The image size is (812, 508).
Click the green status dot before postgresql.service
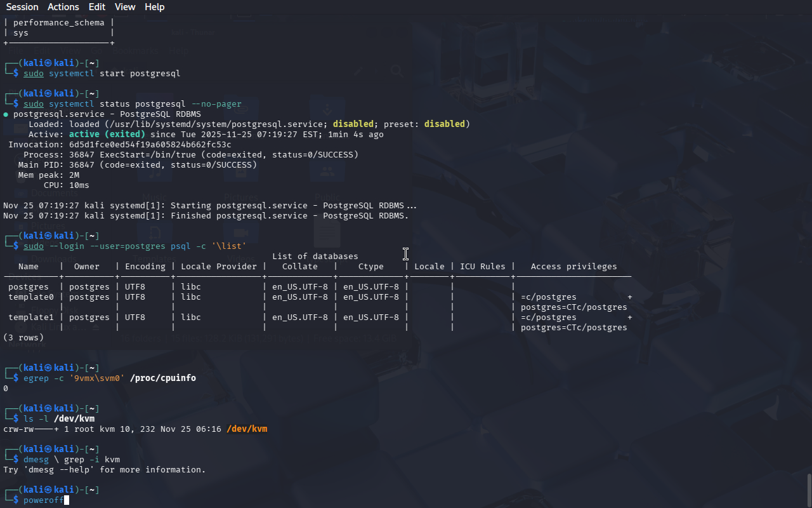click(6, 114)
